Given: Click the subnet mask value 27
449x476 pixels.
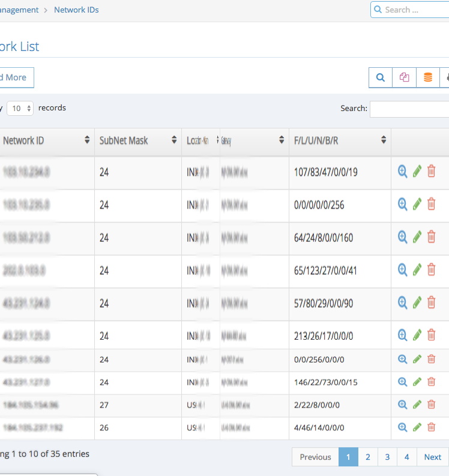Looking at the screenshot, I should (x=104, y=405).
